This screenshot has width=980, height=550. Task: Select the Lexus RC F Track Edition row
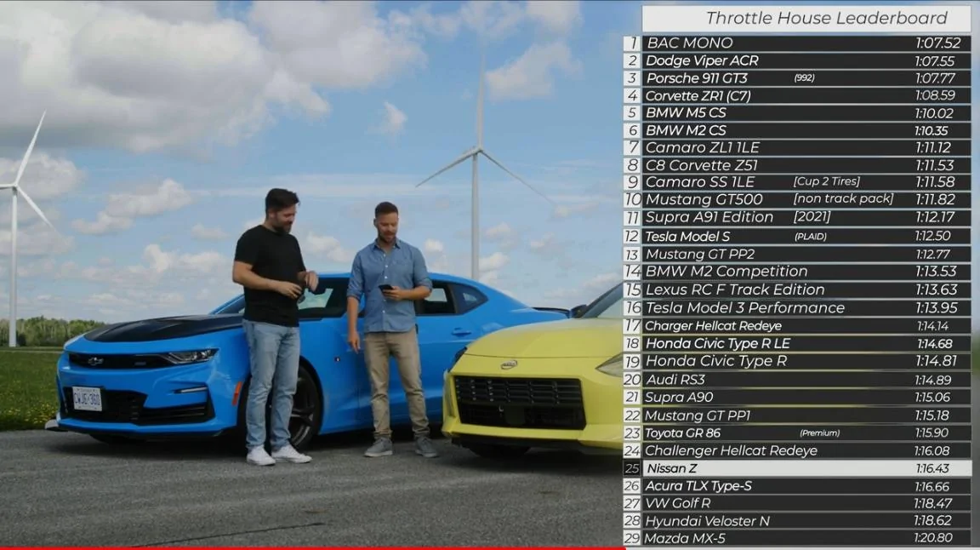pyautogui.click(x=806, y=289)
